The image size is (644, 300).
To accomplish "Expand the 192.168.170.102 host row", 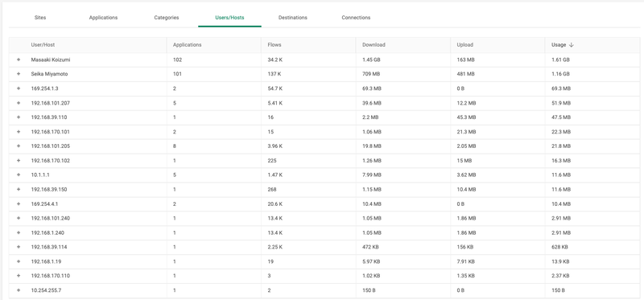I will click(19, 161).
